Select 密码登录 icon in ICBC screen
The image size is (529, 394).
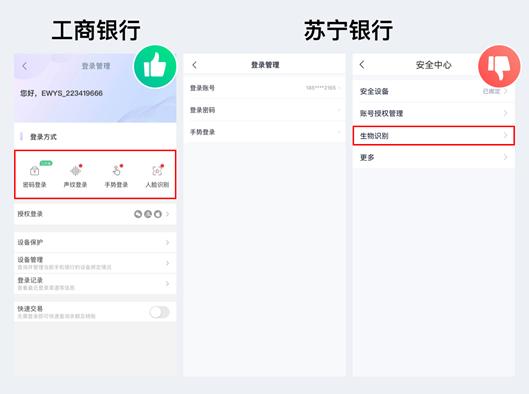coord(34,171)
